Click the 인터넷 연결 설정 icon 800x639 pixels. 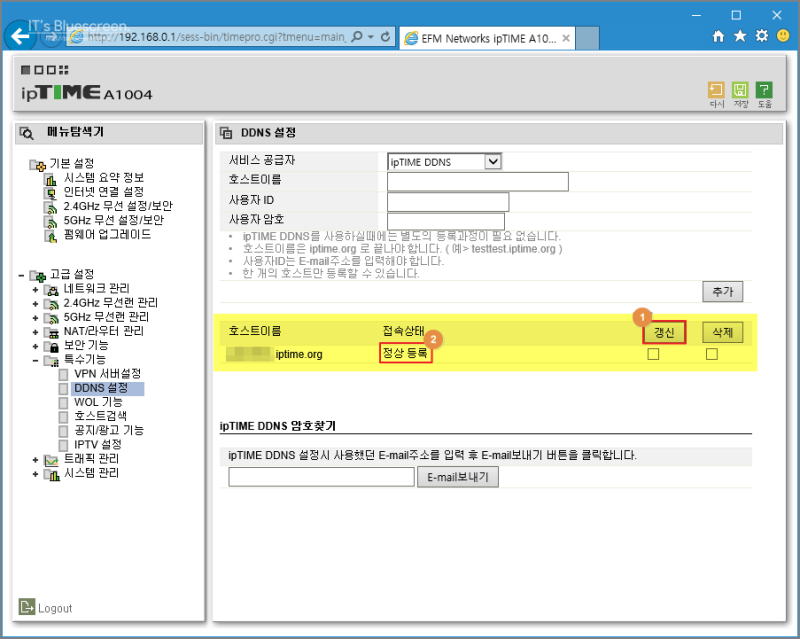(51, 193)
